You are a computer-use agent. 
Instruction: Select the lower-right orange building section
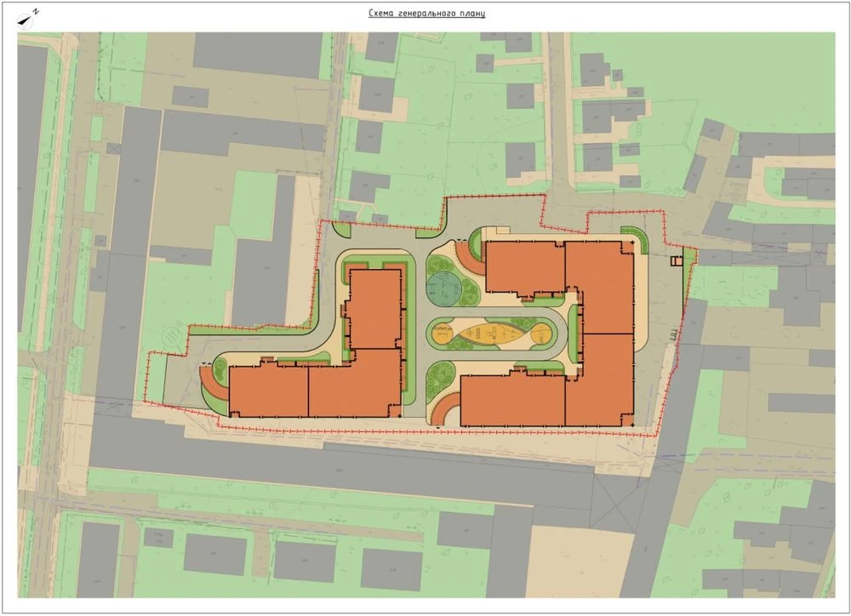[x=599, y=380]
